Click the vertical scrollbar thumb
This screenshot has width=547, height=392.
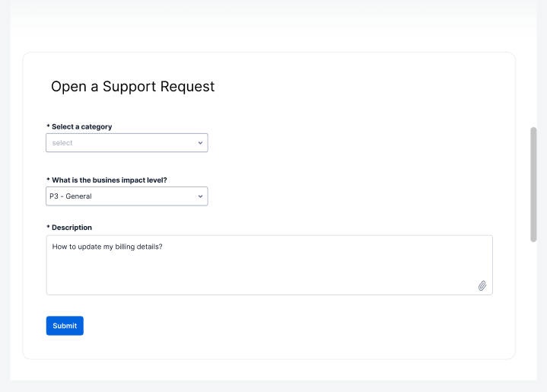coord(533,184)
